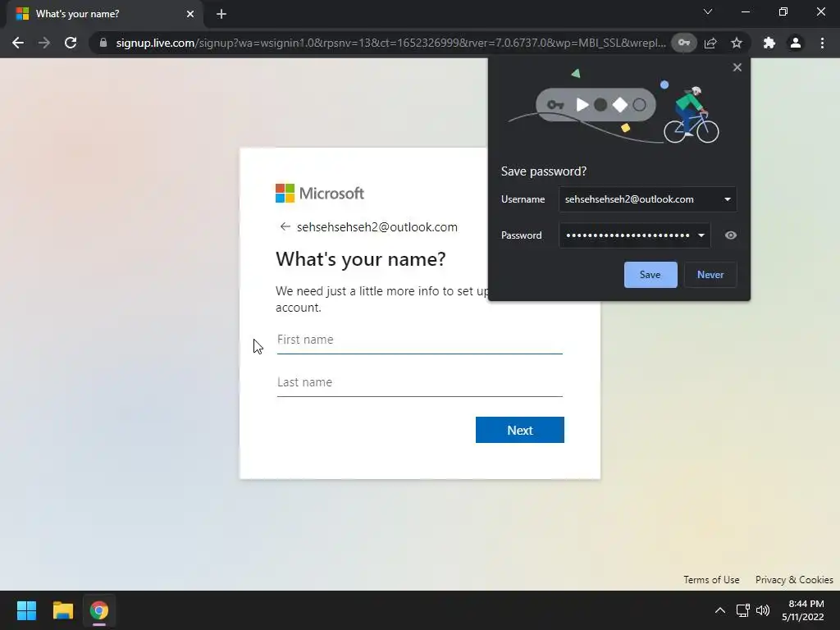Reload the signup page
Viewport: 840px width, 630px height.
(71, 43)
